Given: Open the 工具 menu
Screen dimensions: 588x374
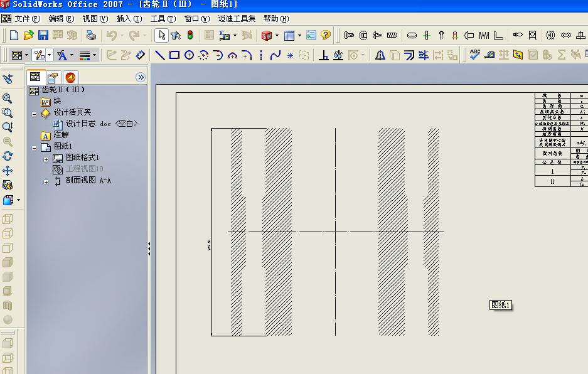Looking at the screenshot, I should [x=163, y=18].
